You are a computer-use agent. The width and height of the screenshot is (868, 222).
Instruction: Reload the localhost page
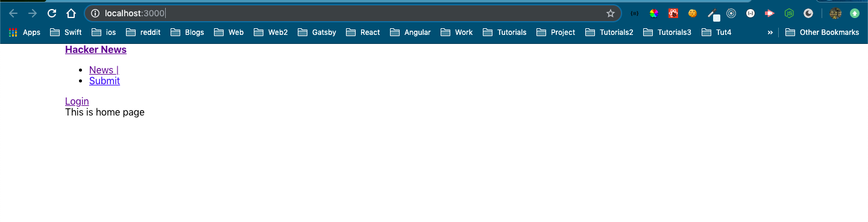tap(52, 13)
